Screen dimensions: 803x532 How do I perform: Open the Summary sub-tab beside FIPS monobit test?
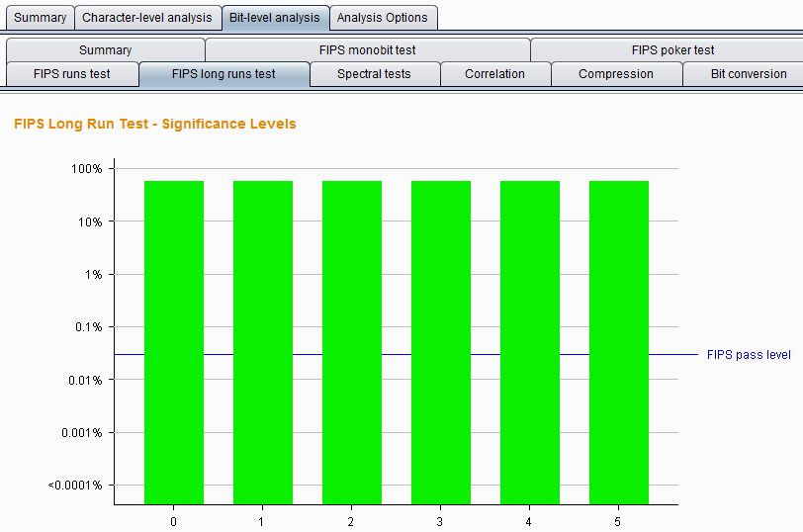coord(105,50)
